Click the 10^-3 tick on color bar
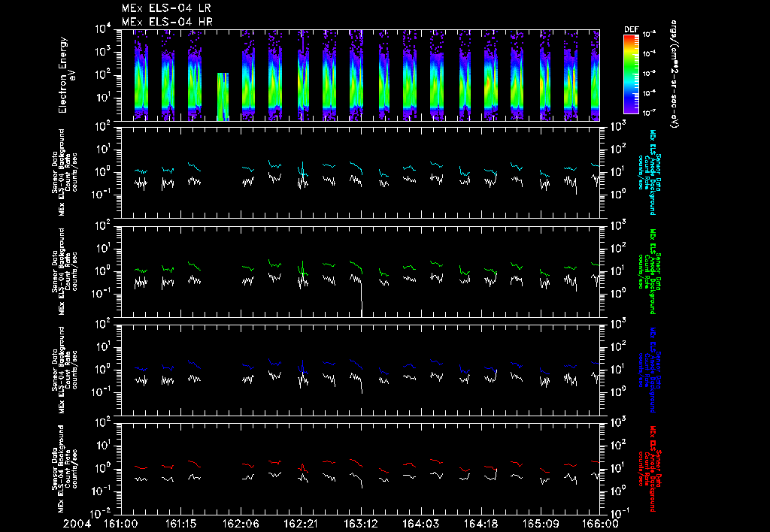The width and height of the screenshot is (770, 532). (x=650, y=35)
